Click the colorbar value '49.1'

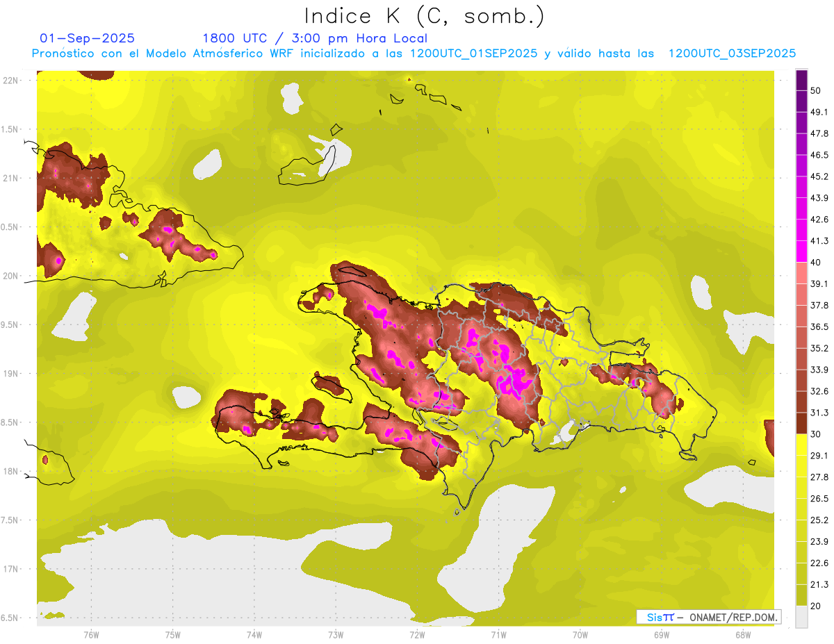[819, 112]
